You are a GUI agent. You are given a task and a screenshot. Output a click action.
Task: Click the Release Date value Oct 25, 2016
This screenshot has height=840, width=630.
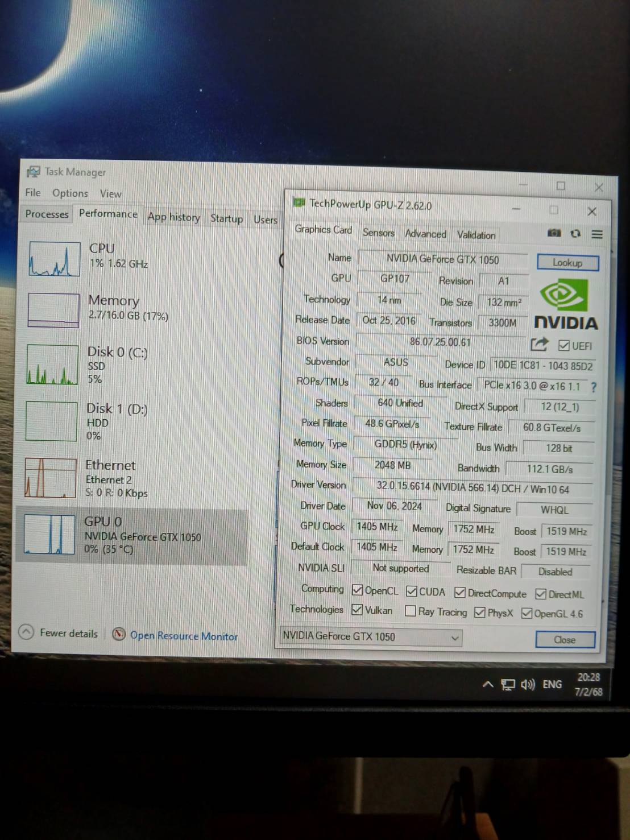pyautogui.click(x=389, y=321)
